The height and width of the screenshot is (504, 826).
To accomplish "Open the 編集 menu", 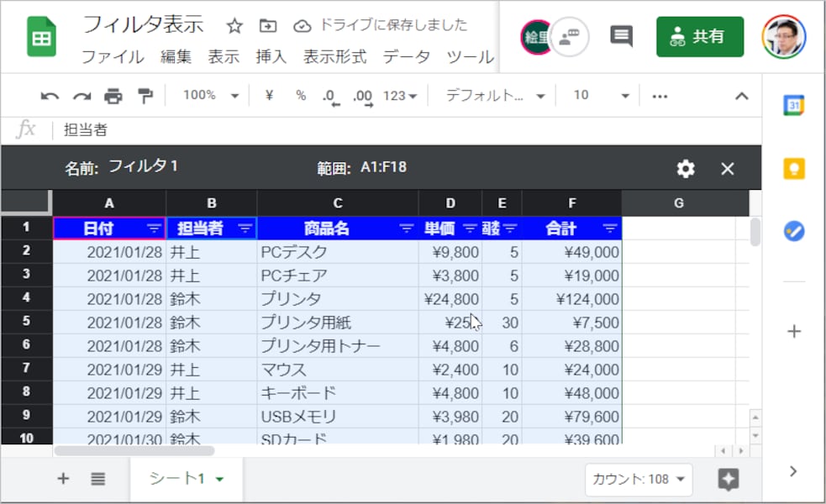I will point(176,56).
